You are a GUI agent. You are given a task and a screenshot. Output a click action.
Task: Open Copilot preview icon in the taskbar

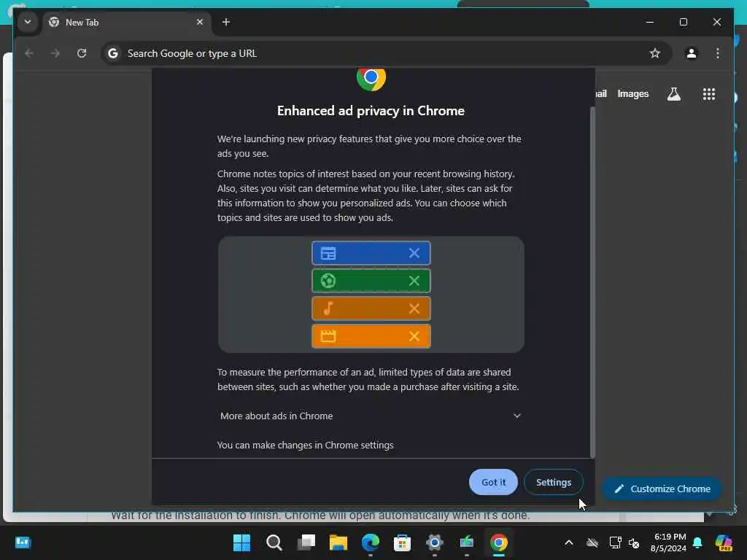724,542
